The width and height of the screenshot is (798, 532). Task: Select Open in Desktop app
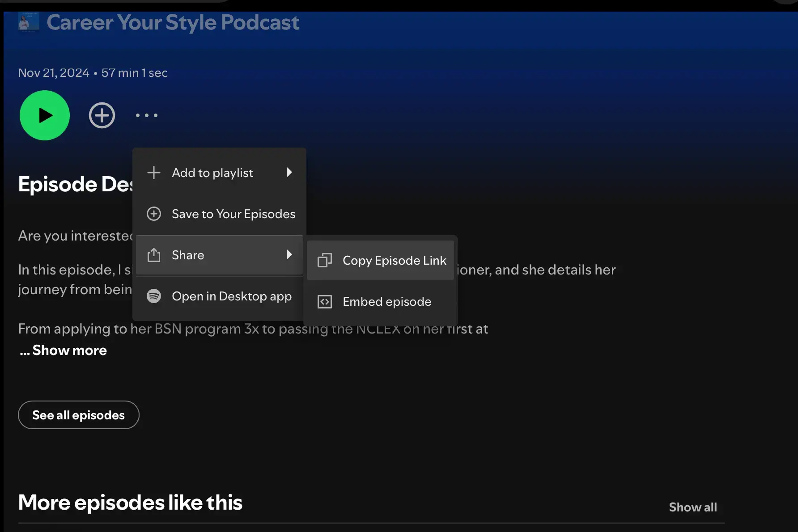[x=231, y=296]
